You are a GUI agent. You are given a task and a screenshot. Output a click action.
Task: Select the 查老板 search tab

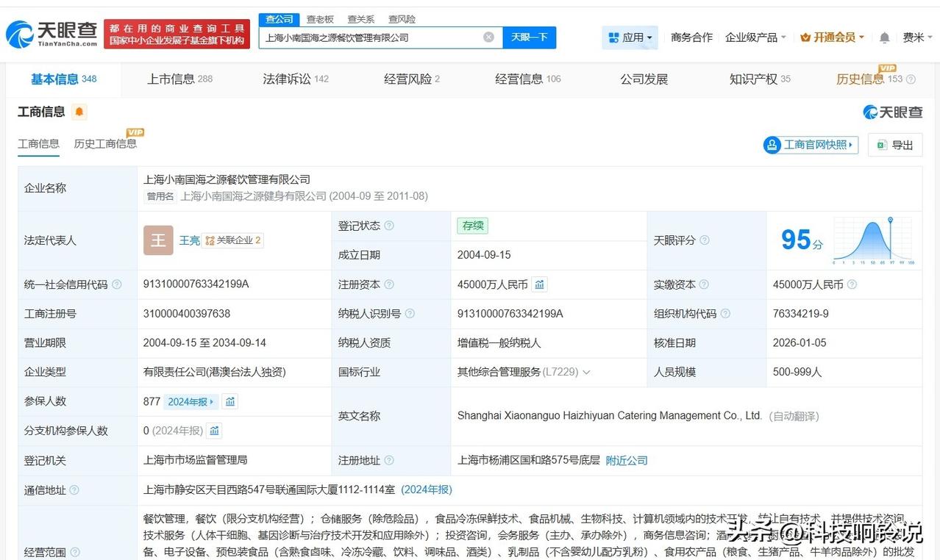320,19
